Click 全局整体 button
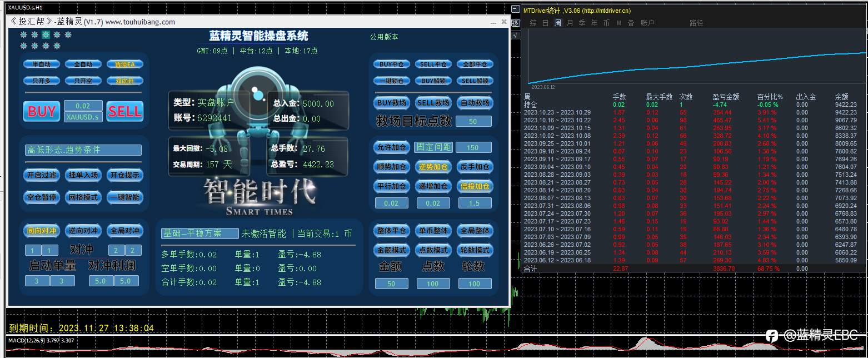868x358 pixels. coord(475,231)
